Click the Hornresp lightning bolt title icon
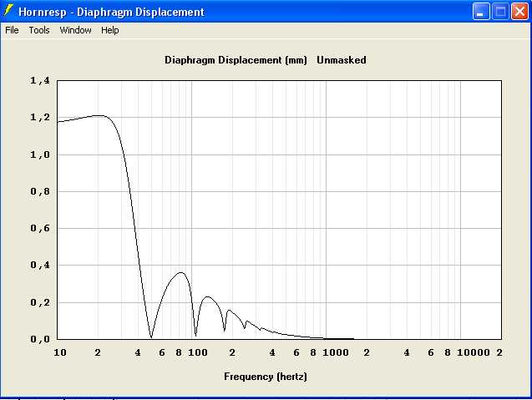Screen dimensions: 532x400 [x=8, y=11]
